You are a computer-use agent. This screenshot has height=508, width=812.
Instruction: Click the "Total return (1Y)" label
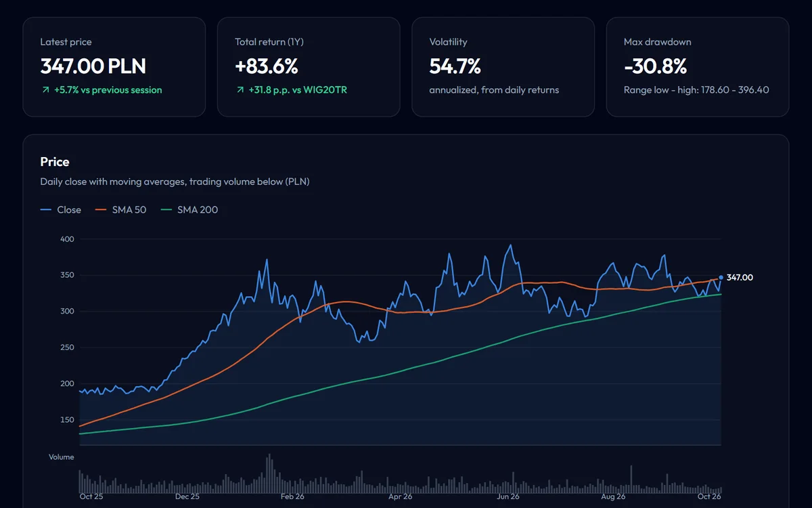click(x=269, y=42)
